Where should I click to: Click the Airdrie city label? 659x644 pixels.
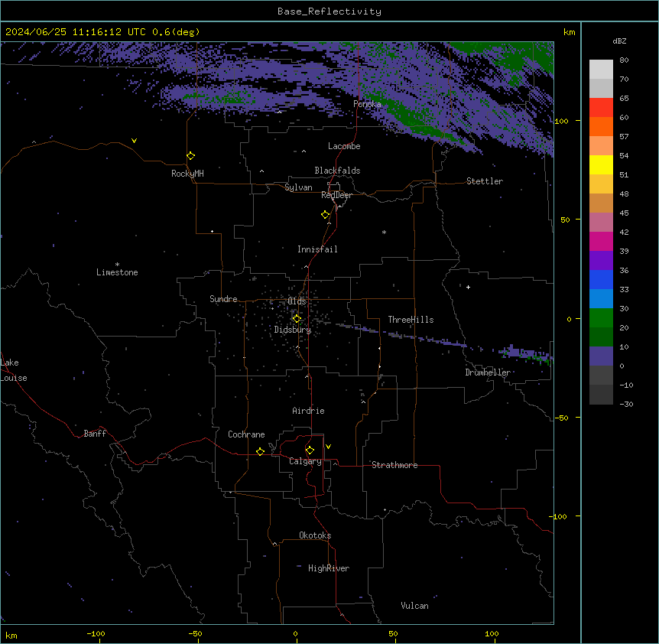[x=308, y=411]
